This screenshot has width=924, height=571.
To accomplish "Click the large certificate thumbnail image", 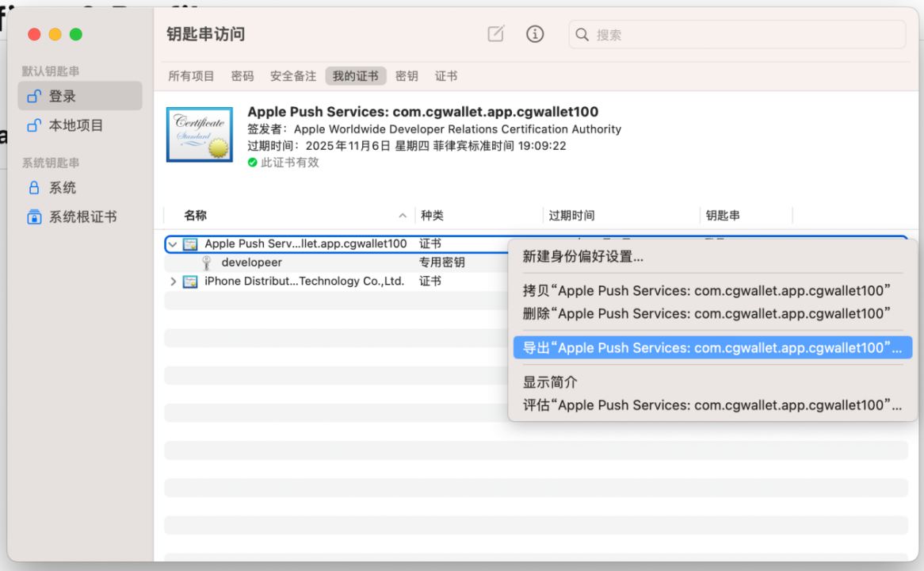I will (x=200, y=135).
